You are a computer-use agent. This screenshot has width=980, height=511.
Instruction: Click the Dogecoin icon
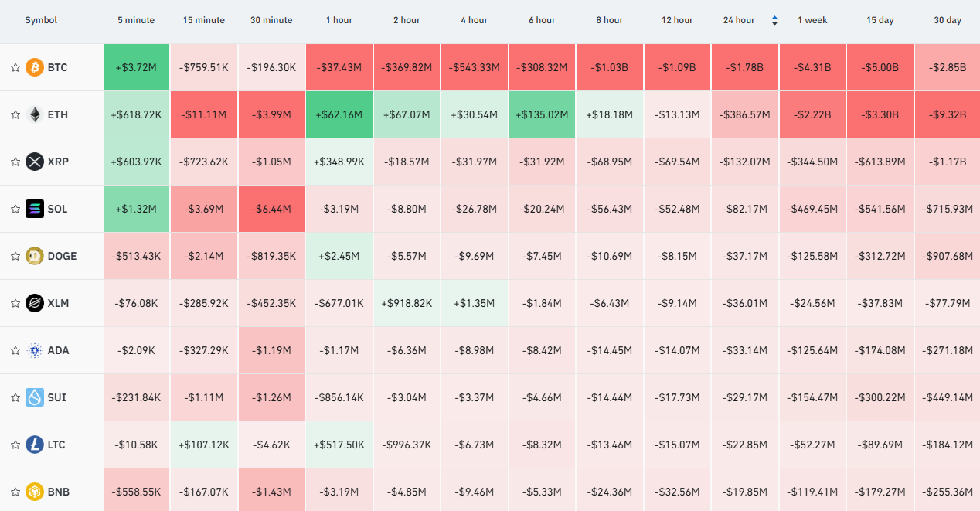coord(35,256)
